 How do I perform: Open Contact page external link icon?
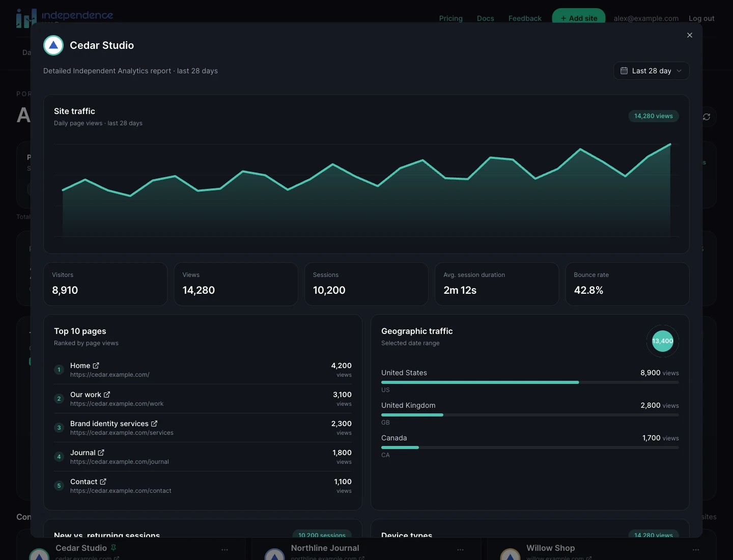(x=103, y=482)
